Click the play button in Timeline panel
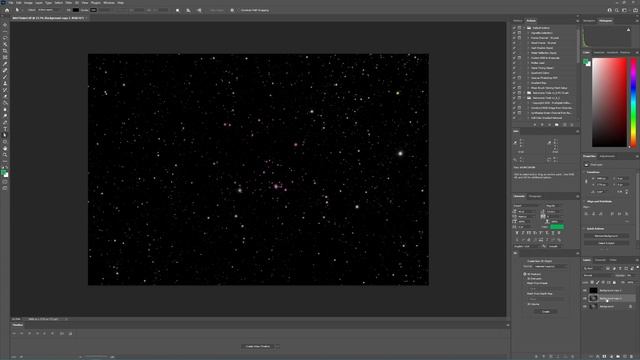Screen dimensions: 640x360 pos(30,333)
